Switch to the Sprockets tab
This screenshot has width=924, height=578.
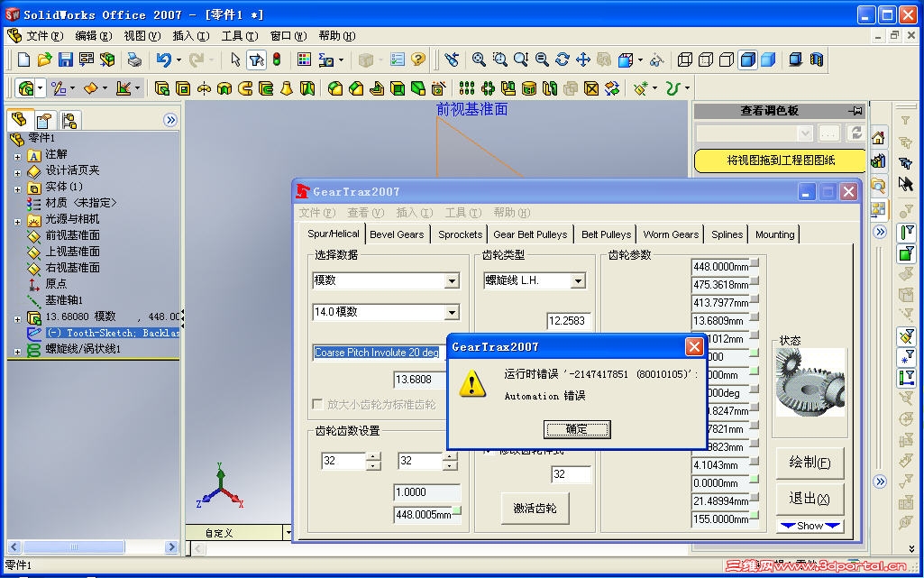[x=461, y=234]
